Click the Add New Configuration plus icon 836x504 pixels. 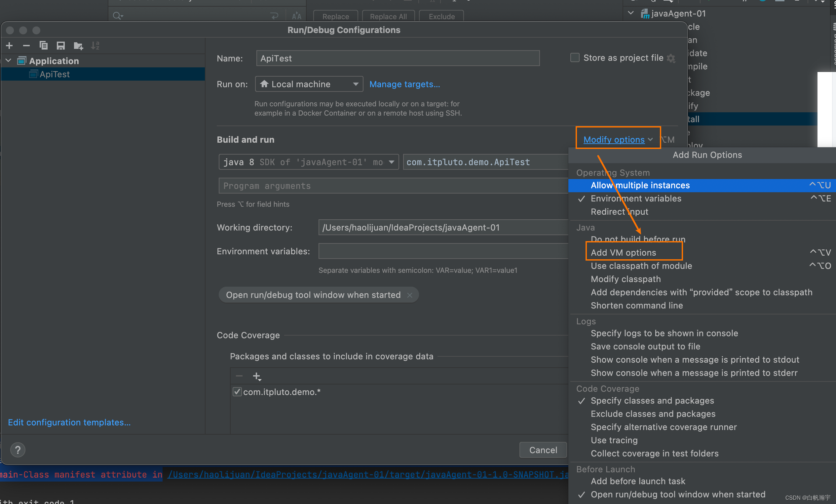tap(10, 46)
